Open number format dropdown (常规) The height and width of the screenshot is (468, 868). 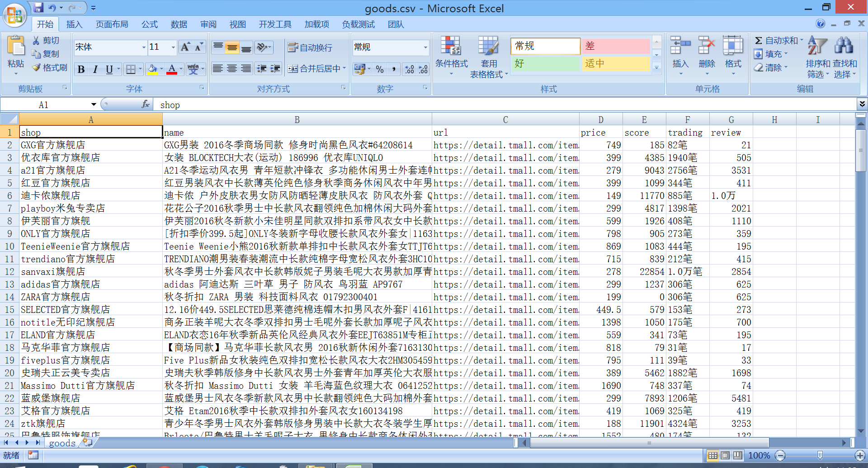click(425, 47)
